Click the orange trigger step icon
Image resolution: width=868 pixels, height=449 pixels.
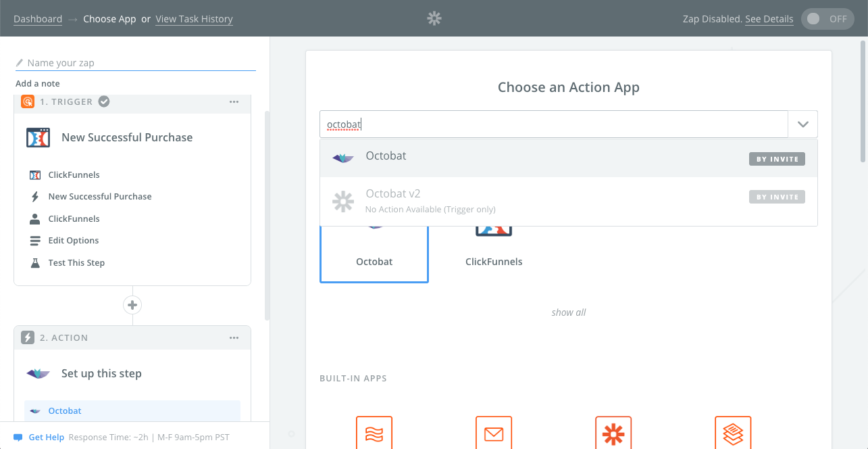[x=28, y=101]
